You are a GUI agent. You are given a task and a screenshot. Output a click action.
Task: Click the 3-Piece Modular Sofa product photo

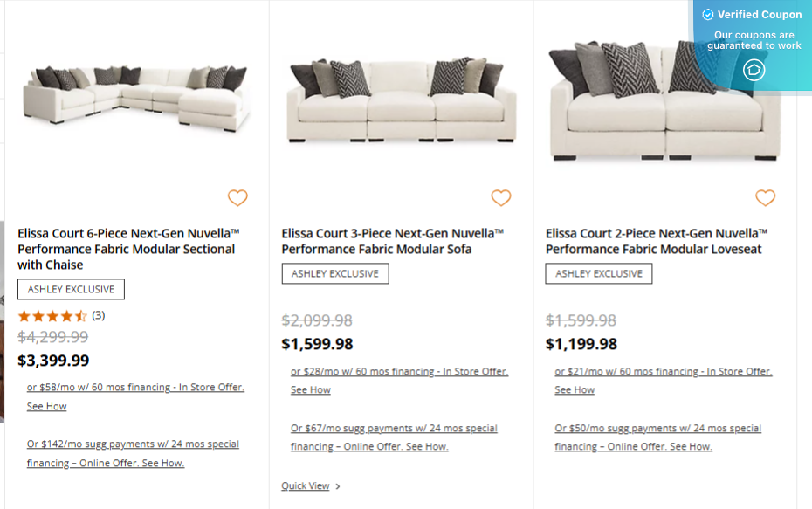400,96
